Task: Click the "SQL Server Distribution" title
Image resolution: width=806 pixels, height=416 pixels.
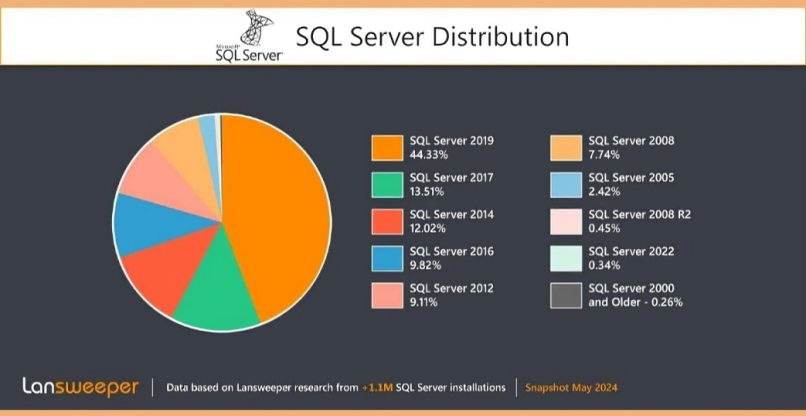Action: 432,38
